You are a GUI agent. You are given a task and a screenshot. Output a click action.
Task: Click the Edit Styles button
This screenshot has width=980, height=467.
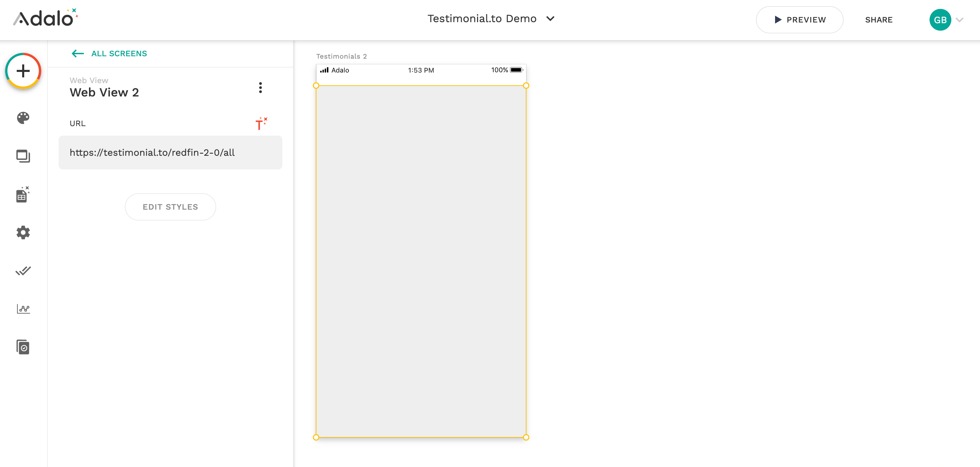[170, 207]
